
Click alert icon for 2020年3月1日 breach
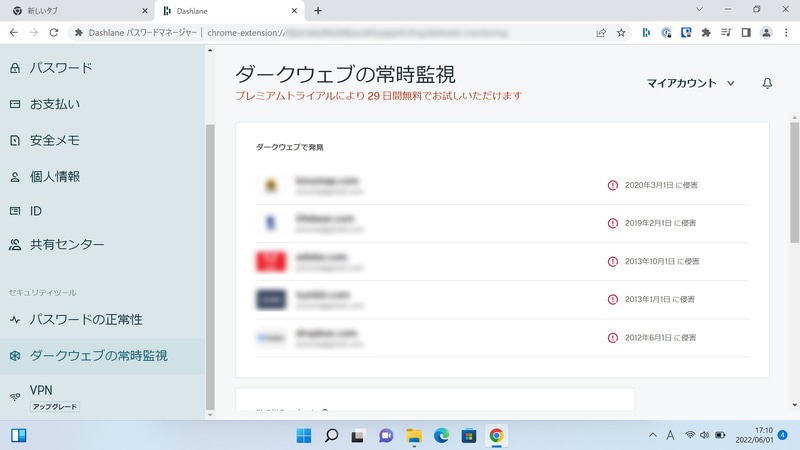pyautogui.click(x=613, y=185)
